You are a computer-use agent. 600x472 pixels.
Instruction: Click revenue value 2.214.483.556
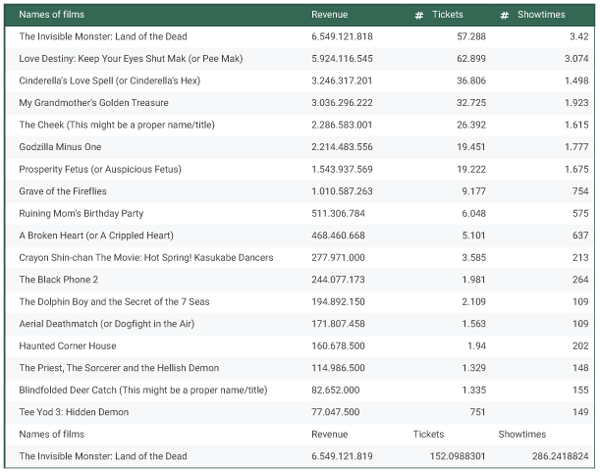click(342, 147)
